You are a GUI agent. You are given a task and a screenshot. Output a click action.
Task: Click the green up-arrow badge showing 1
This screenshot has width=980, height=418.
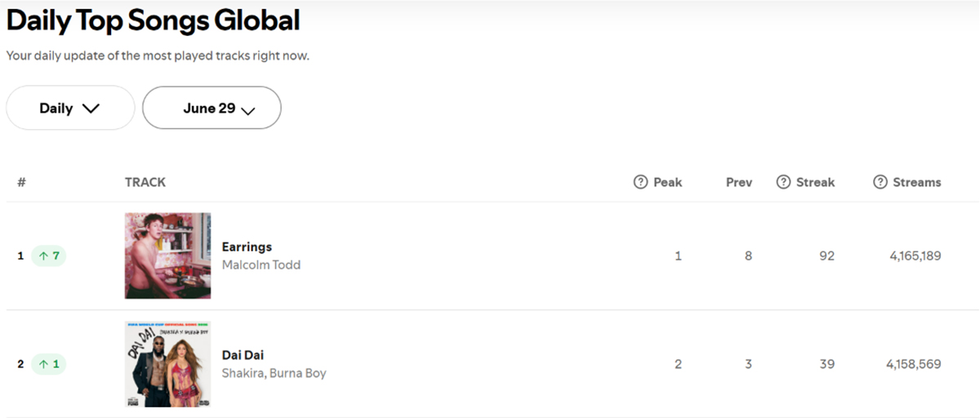coord(49,364)
